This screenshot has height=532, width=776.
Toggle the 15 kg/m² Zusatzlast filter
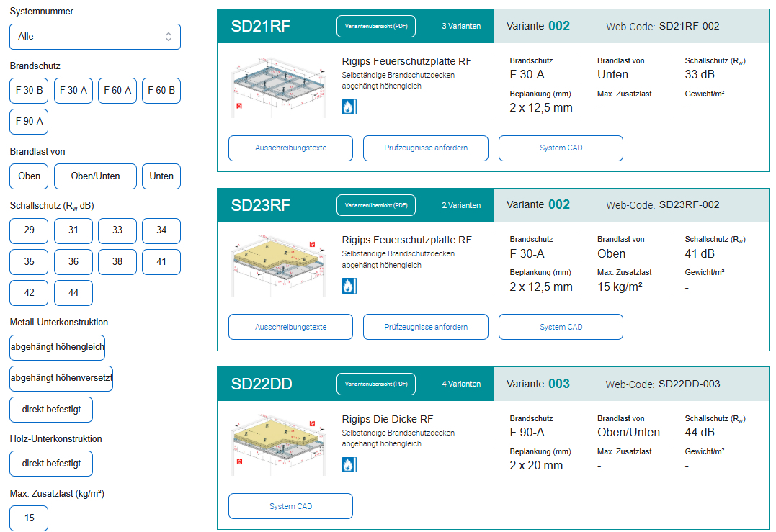29,518
